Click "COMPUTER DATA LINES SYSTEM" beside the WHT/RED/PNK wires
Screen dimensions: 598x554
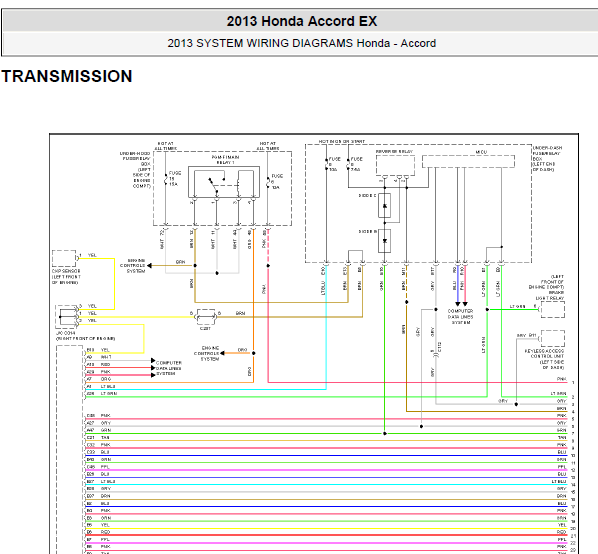click(x=169, y=368)
